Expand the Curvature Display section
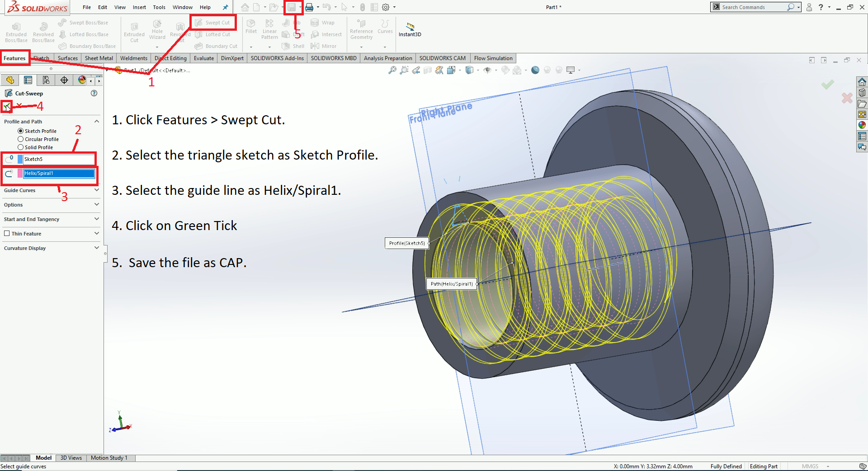 (x=97, y=248)
